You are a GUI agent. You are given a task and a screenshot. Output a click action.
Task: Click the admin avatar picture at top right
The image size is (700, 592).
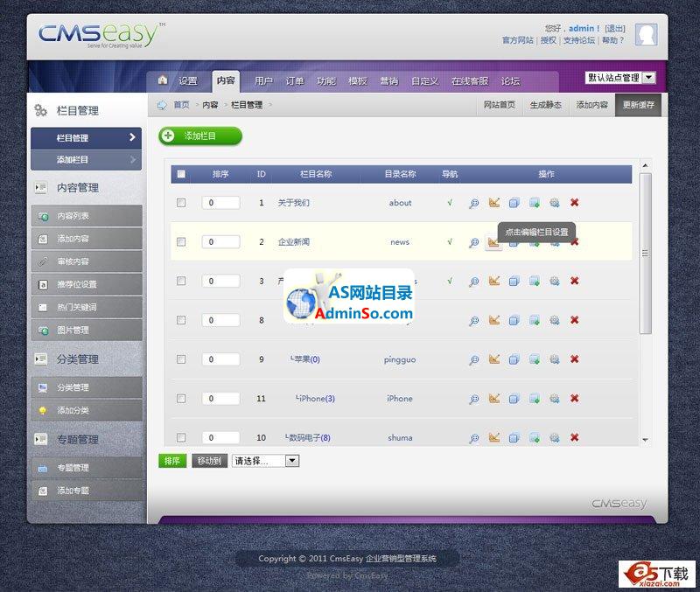coord(646,34)
